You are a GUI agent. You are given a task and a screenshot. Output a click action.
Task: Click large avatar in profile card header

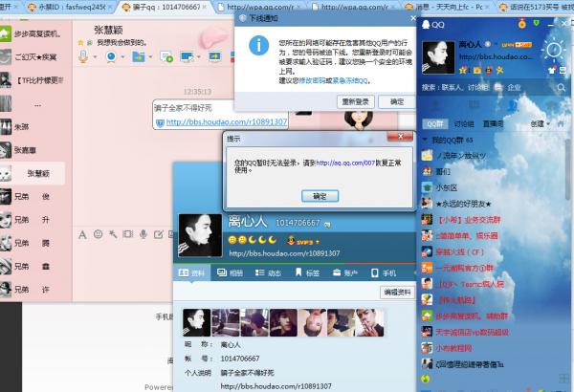coord(200,235)
